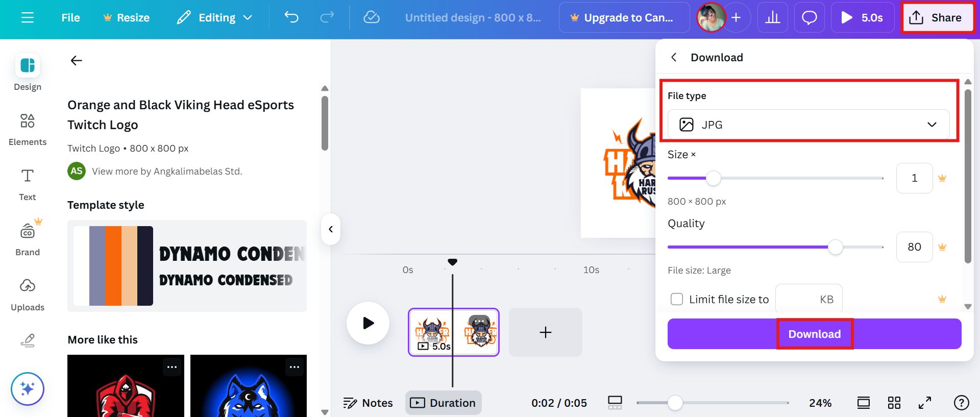Present the 5.0s design preview
This screenshot has height=417, width=980.
click(x=863, y=17)
